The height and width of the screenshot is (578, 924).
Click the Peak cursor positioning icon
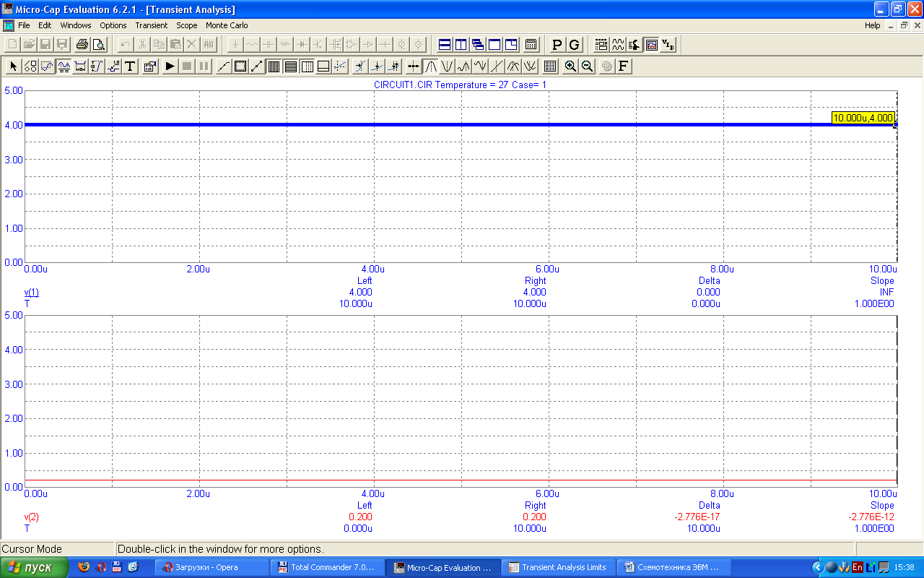pos(430,66)
